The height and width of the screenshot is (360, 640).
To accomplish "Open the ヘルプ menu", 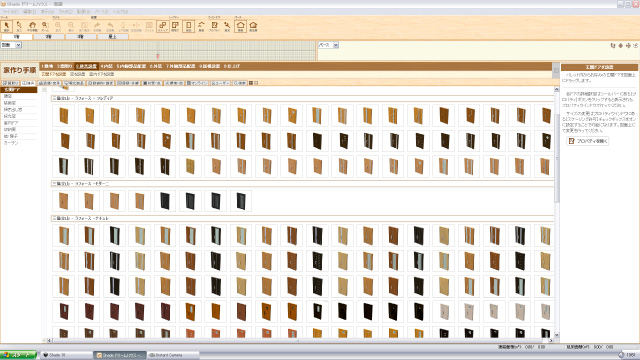I will [120, 12].
